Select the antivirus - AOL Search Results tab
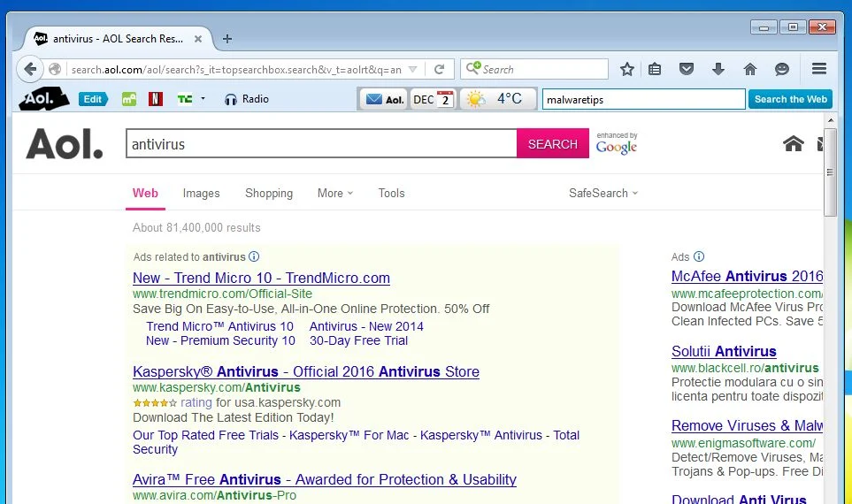852x504 pixels. (x=118, y=39)
